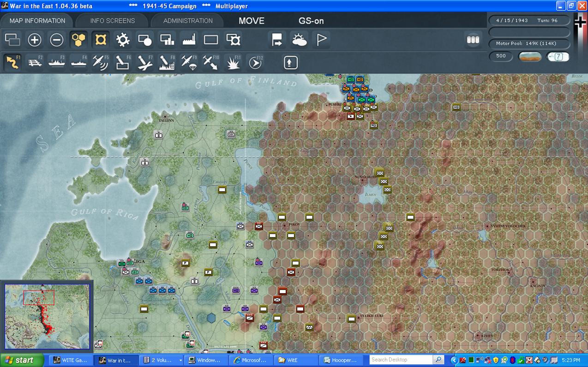Screen dimensions: 588x367
Task: Click the pennant flag icon
Action: tap(322, 40)
